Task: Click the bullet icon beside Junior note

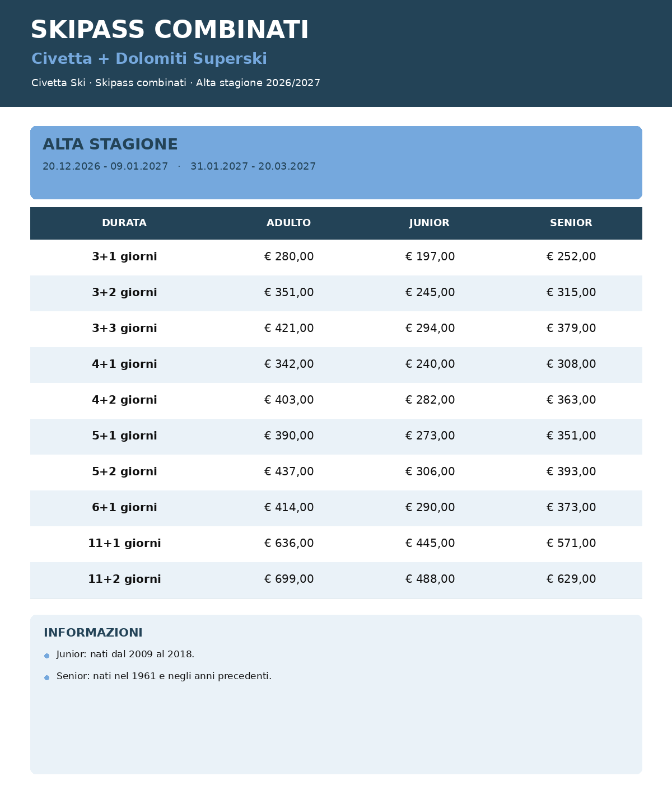Action: pyautogui.click(x=47, y=656)
